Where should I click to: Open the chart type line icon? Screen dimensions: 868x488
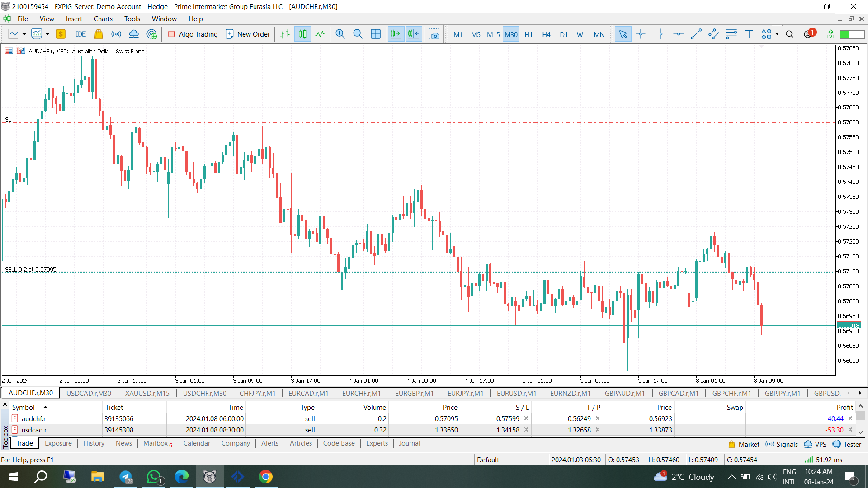[x=14, y=34]
